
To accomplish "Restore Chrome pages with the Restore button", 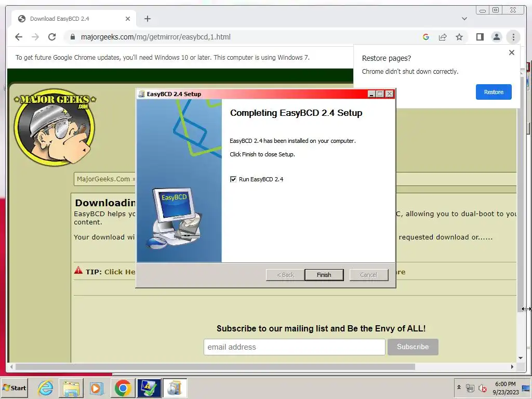I will click(x=494, y=92).
